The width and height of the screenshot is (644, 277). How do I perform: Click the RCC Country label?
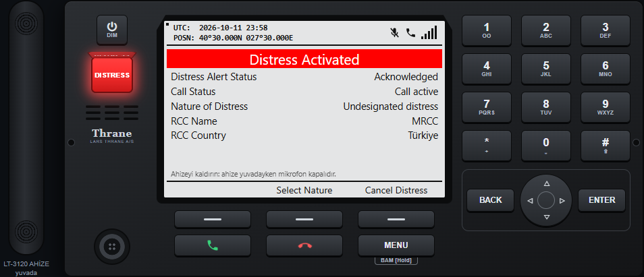(198, 135)
